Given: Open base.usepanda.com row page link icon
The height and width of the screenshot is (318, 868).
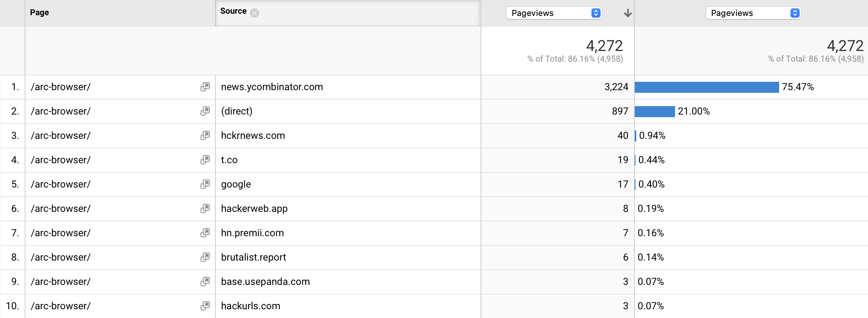Looking at the screenshot, I should coord(205,281).
